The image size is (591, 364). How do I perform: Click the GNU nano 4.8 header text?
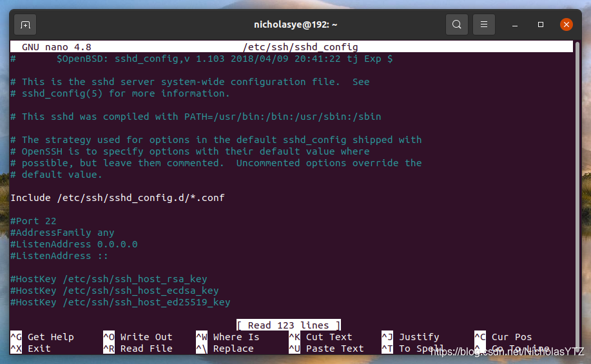57,47
